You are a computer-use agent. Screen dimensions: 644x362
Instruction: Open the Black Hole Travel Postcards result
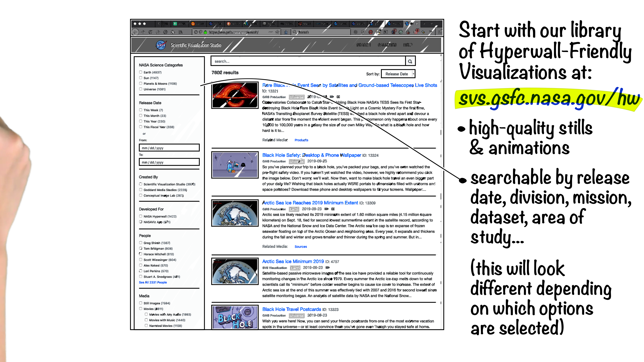(291, 309)
